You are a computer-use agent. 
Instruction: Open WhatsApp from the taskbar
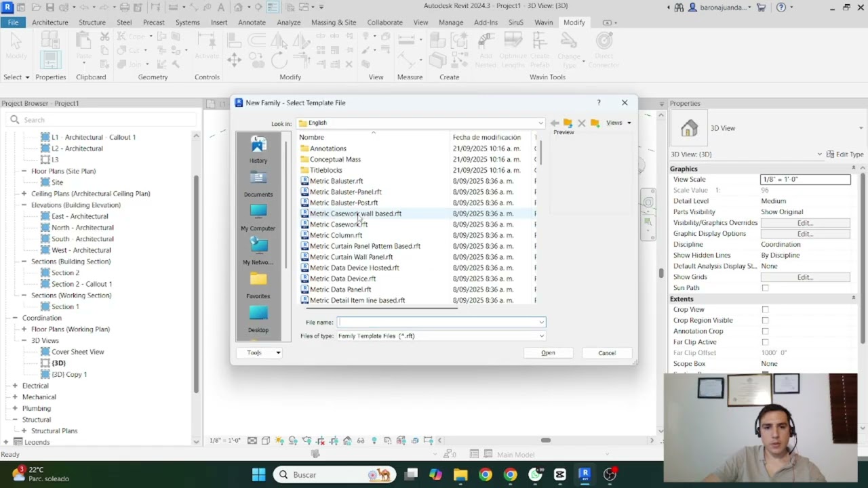point(535,474)
